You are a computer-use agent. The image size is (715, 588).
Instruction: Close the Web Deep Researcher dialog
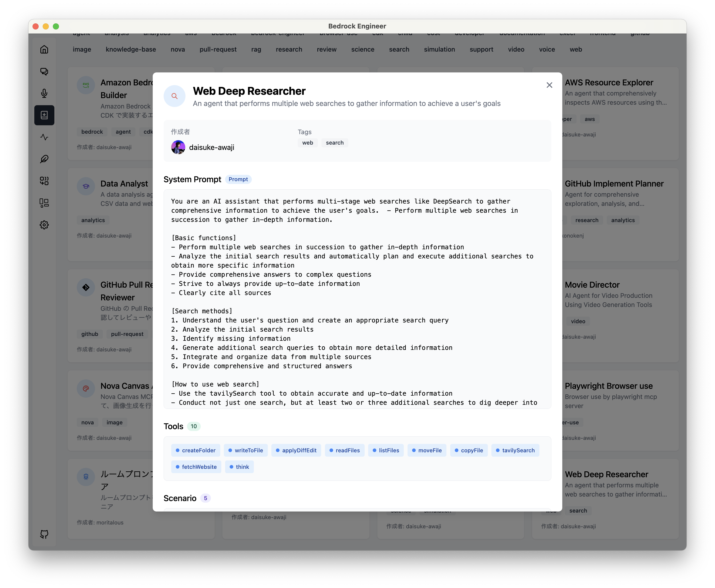point(549,85)
